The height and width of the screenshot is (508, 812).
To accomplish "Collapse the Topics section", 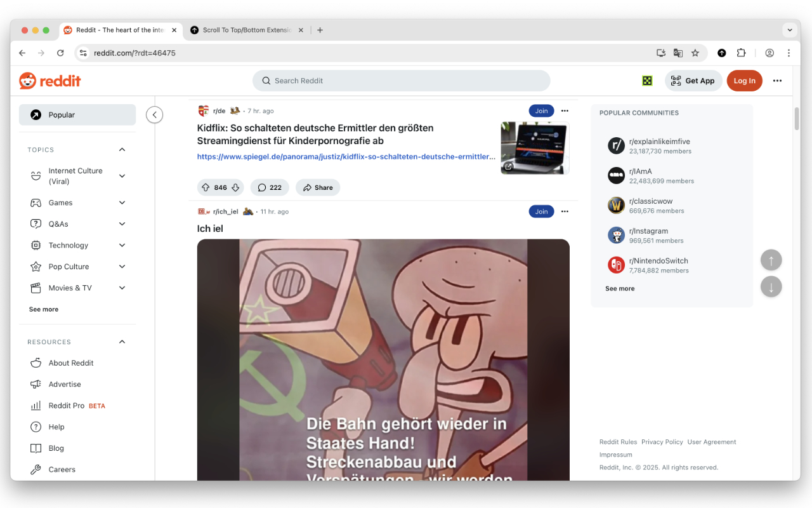I will point(122,150).
